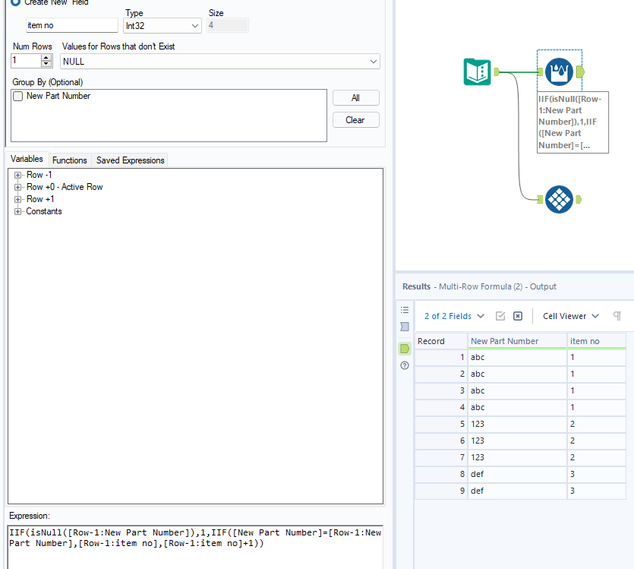The image size is (634, 569).
Task: Click the Multi-Row Formula input anchor
Action: (x=540, y=72)
